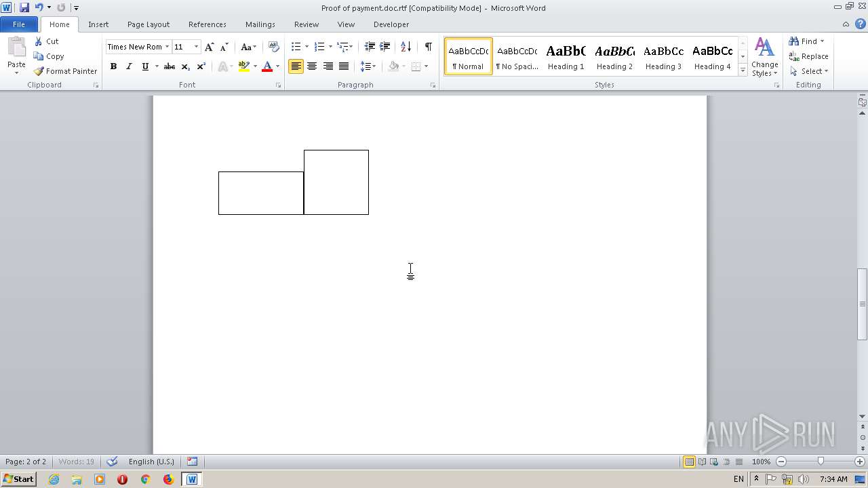Viewport: 868px width, 488px height.
Task: Click Windows Start button
Action: (19, 479)
